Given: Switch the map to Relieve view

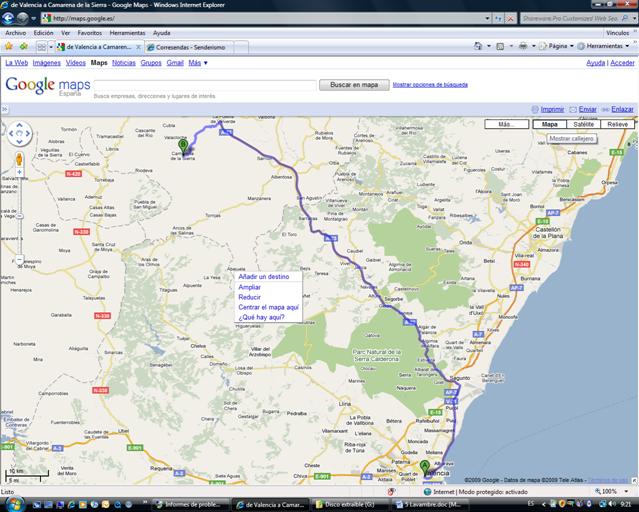Looking at the screenshot, I should pyautogui.click(x=617, y=124).
